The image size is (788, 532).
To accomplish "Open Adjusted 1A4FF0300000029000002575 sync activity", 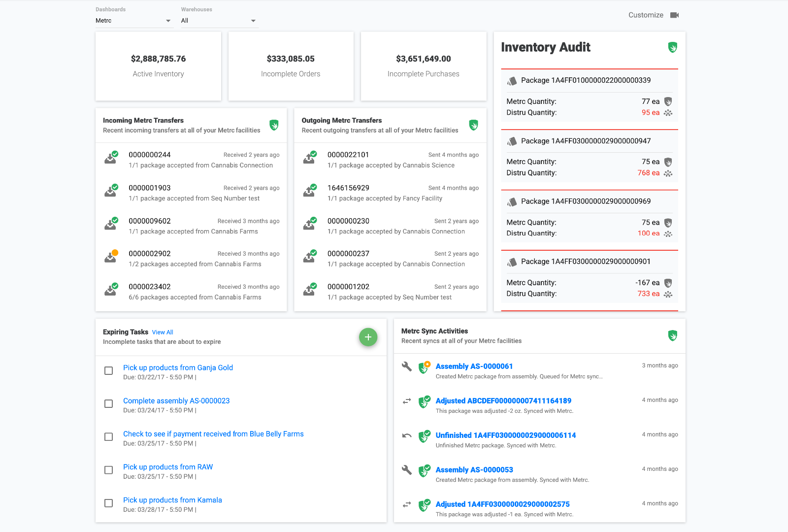I will [x=502, y=504].
